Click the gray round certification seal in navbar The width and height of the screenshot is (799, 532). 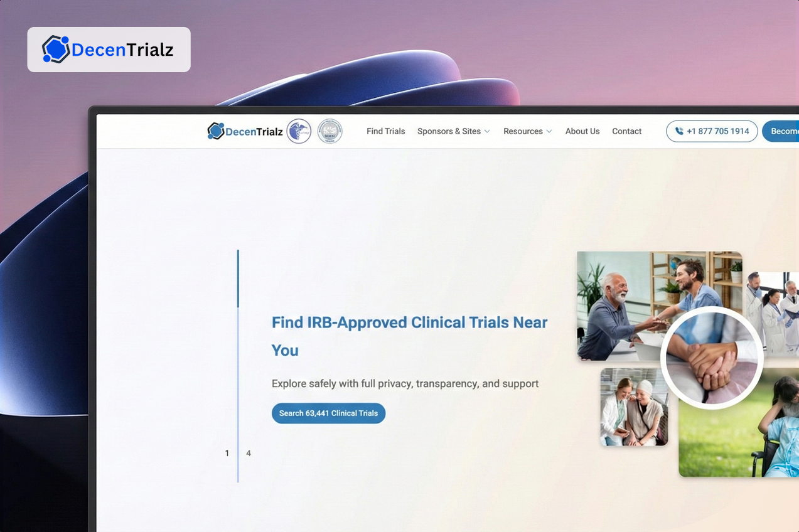coord(330,131)
